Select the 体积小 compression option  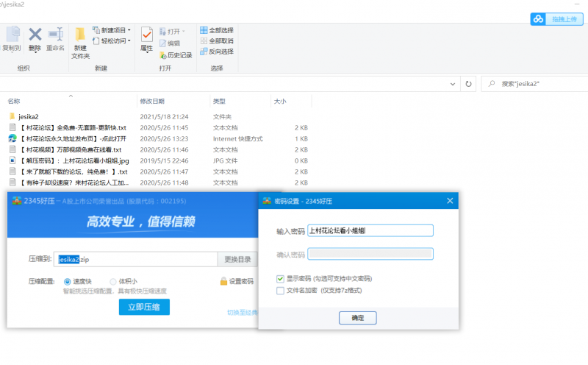[x=112, y=281]
